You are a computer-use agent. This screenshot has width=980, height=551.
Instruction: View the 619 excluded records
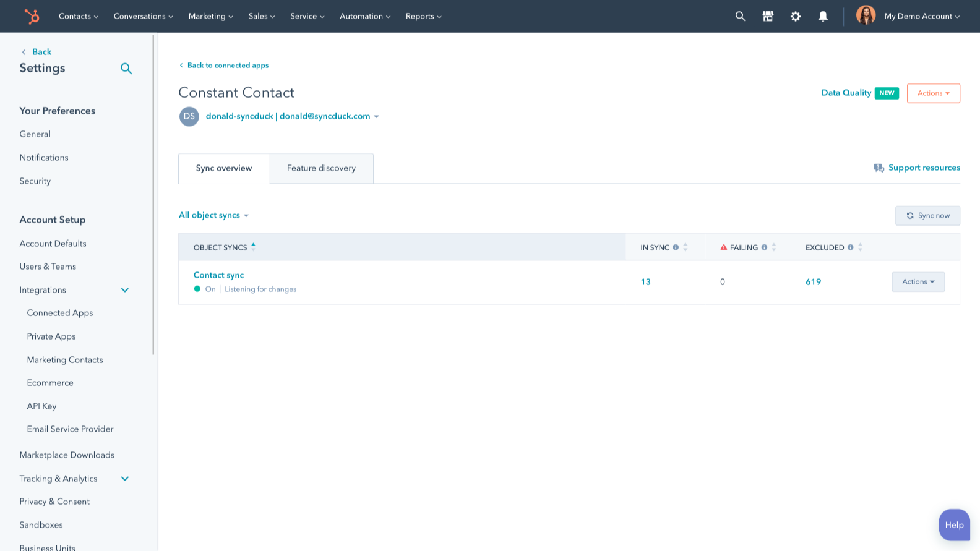[x=813, y=282]
